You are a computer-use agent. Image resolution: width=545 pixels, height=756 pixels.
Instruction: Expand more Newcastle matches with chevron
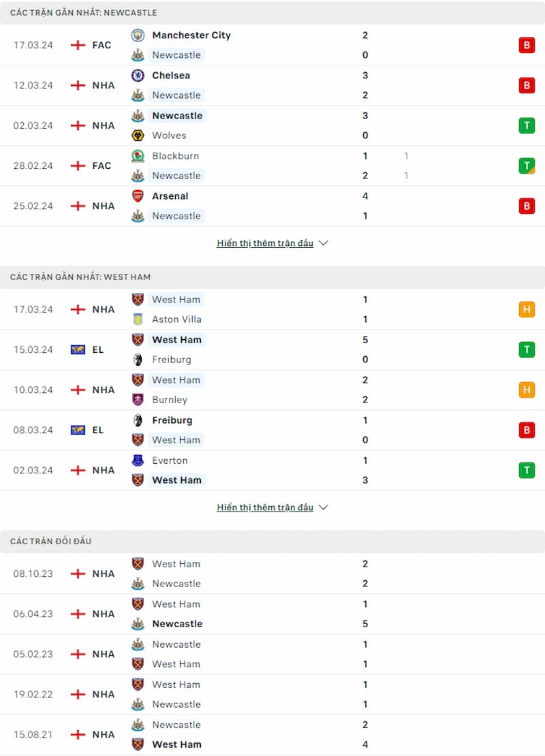pyautogui.click(x=324, y=243)
